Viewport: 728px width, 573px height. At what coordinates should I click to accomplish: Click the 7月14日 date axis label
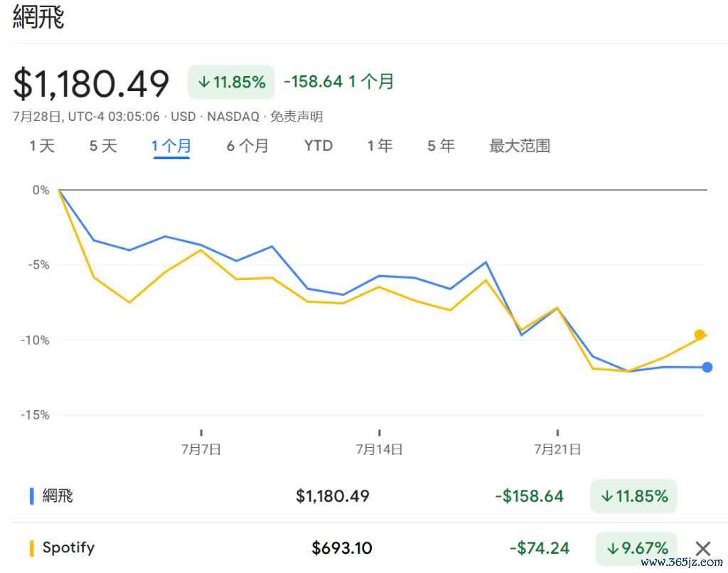tap(380, 449)
